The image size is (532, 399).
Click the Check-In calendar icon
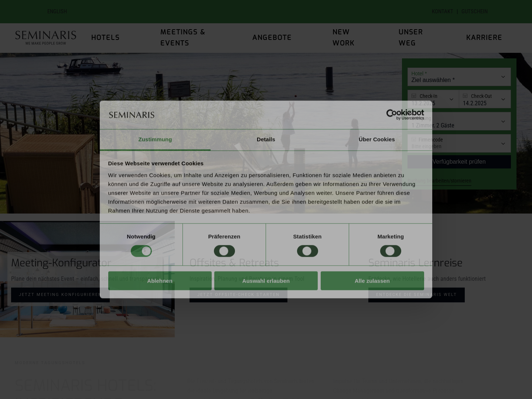point(414,96)
